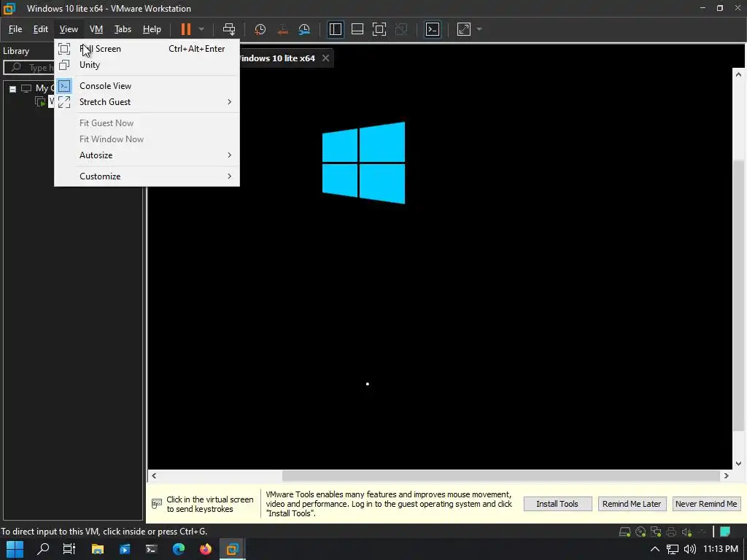Send Ctrl+Alt+Del to the virtual machine
The width and height of the screenshot is (747, 560).
tap(229, 29)
